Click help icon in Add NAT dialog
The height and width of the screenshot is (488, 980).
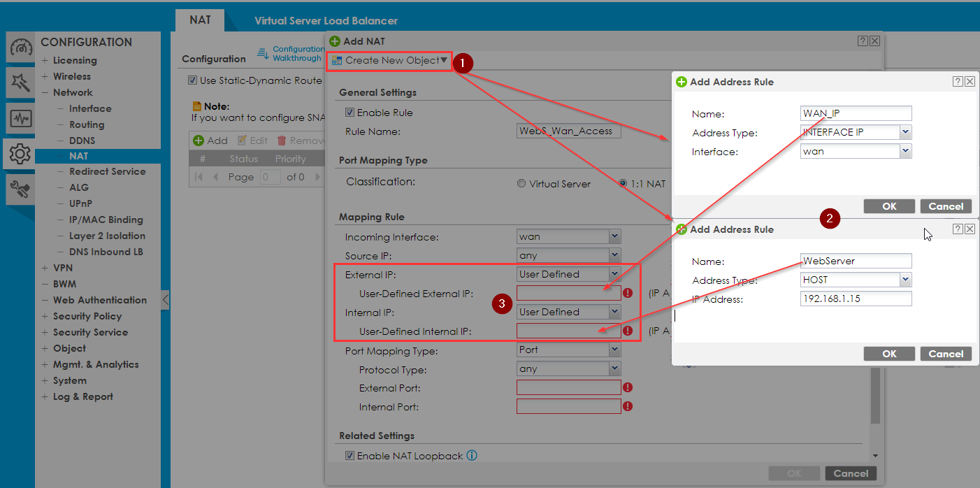pyautogui.click(x=863, y=41)
